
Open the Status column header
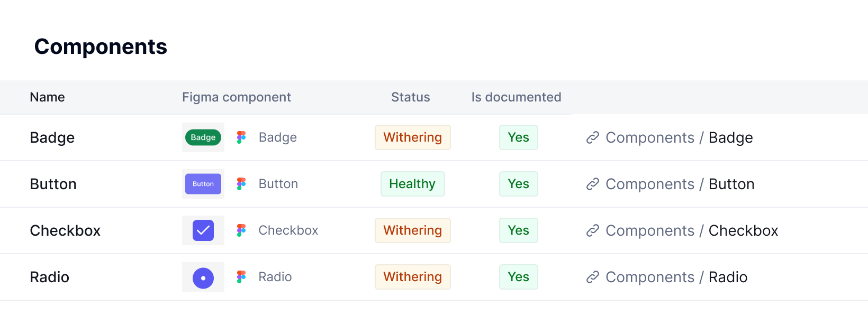tap(410, 97)
